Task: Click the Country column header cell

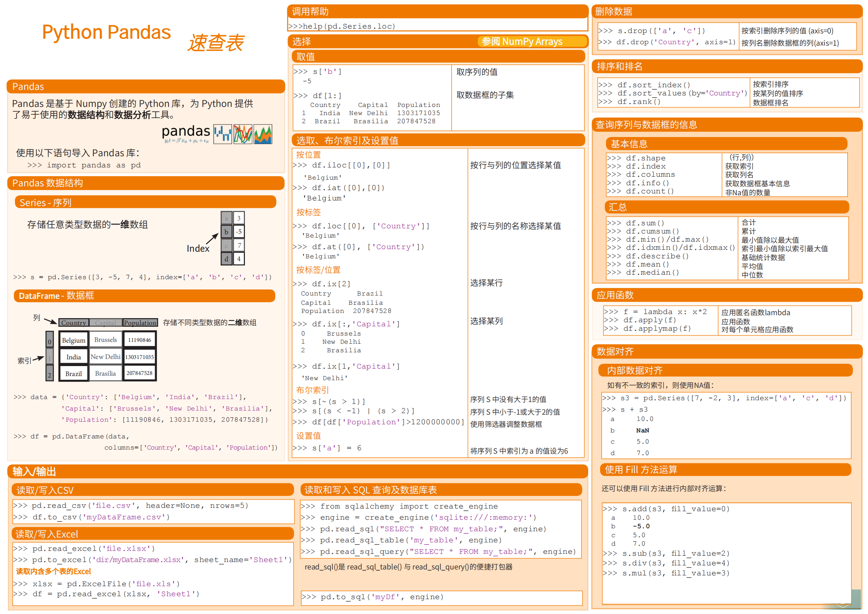Action: click(73, 323)
